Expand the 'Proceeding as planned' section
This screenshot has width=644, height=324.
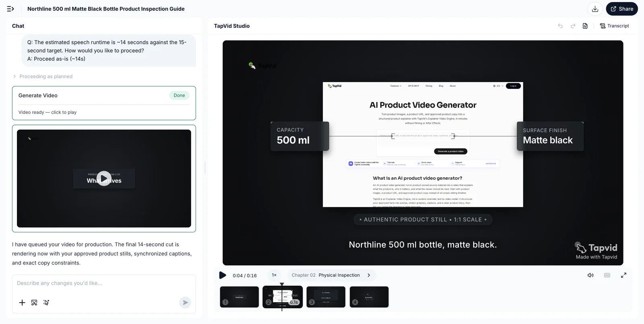point(43,76)
